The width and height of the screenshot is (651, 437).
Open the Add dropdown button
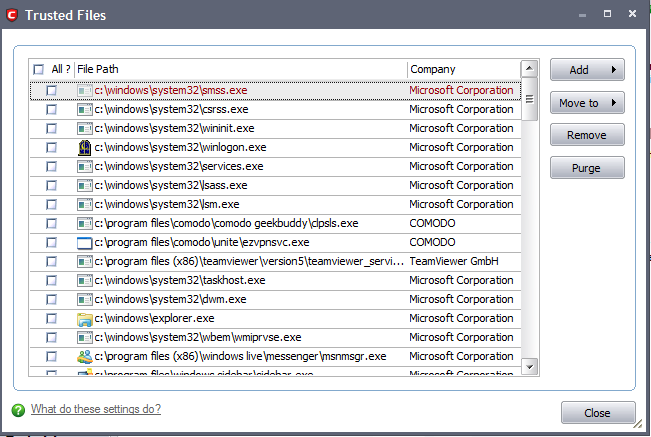[x=587, y=70]
